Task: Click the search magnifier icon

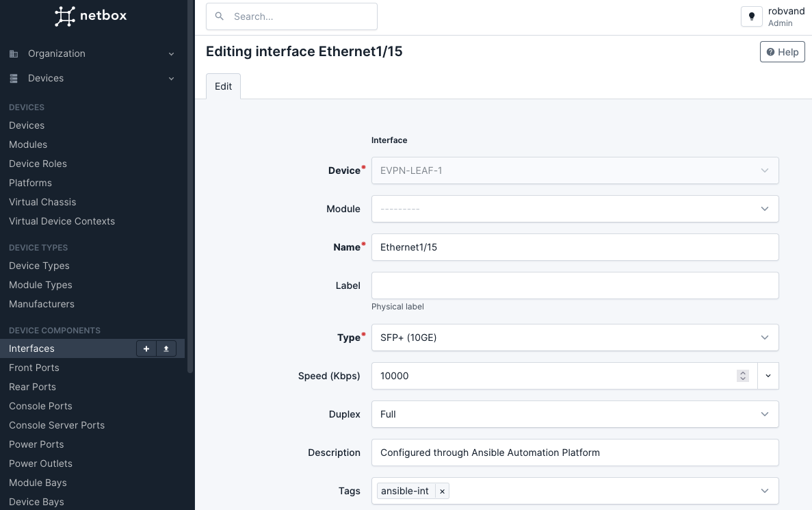Action: tap(220, 16)
